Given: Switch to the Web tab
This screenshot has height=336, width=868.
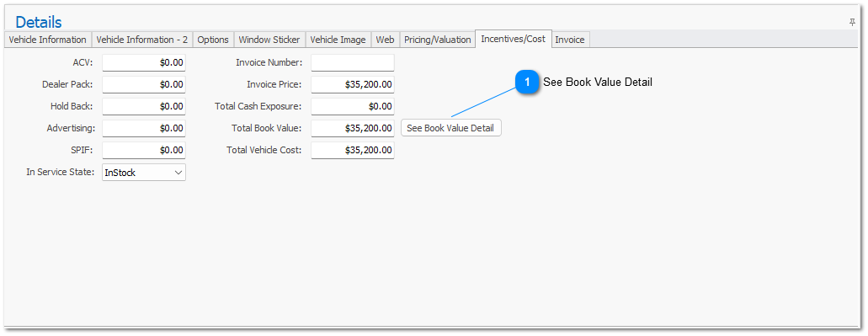Looking at the screenshot, I should pos(385,40).
